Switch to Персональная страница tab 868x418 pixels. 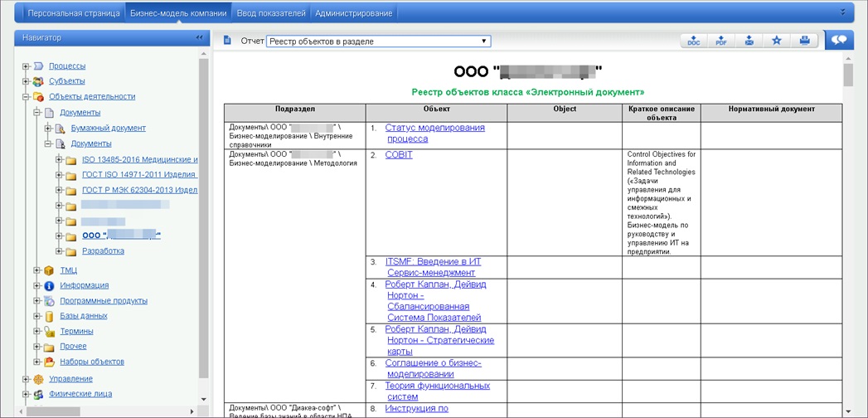click(x=73, y=13)
